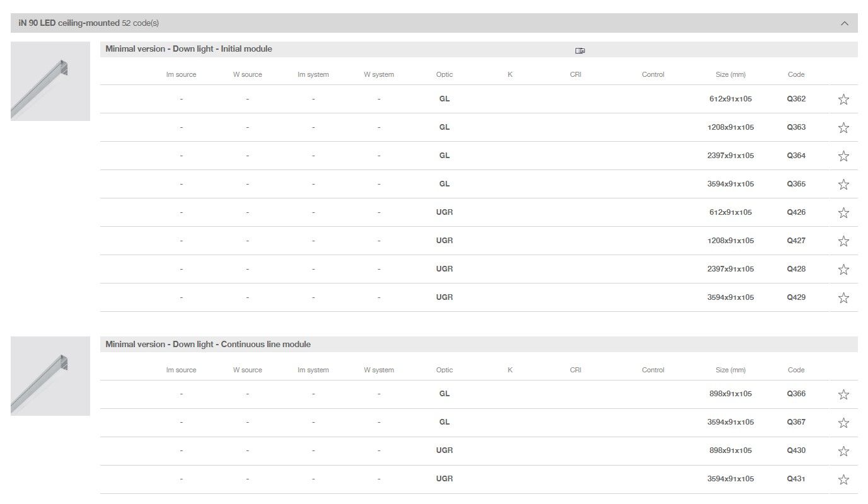Mark Q429 as favorite
The width and height of the screenshot is (868, 504).
[843, 298]
